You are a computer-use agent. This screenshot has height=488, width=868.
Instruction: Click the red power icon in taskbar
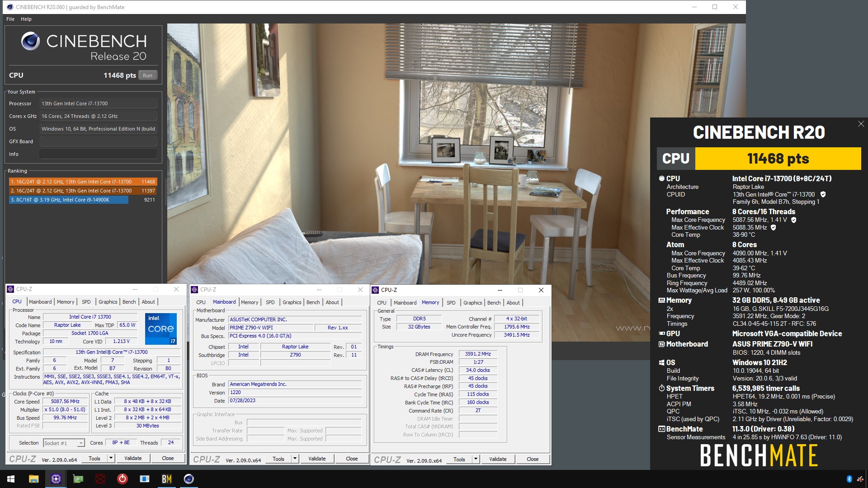122,479
